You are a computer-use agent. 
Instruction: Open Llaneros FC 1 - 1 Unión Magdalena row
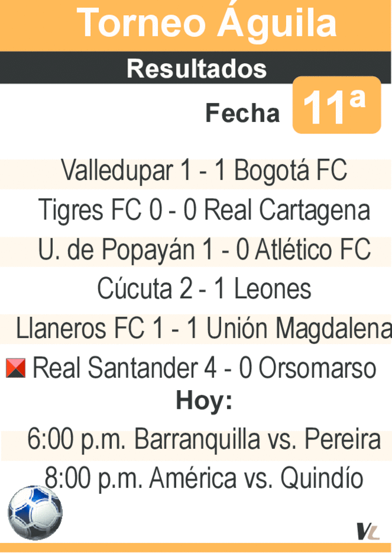coord(196,329)
